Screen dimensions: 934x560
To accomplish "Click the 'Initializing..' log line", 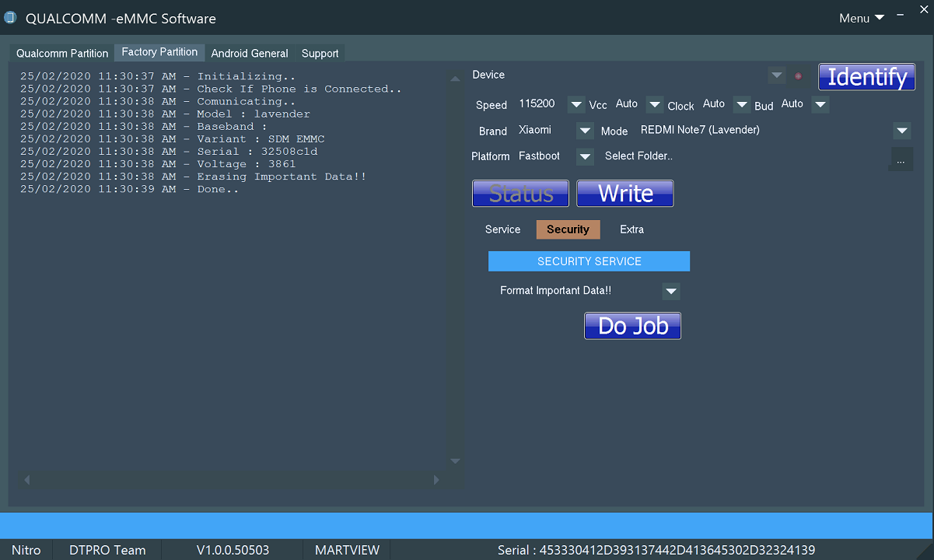I will pos(158,76).
